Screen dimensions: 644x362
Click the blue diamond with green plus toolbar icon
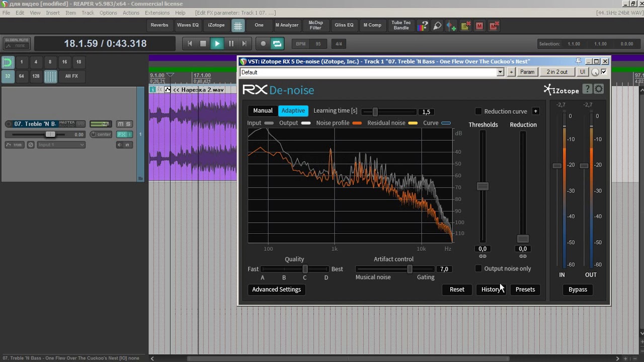(x=451, y=25)
